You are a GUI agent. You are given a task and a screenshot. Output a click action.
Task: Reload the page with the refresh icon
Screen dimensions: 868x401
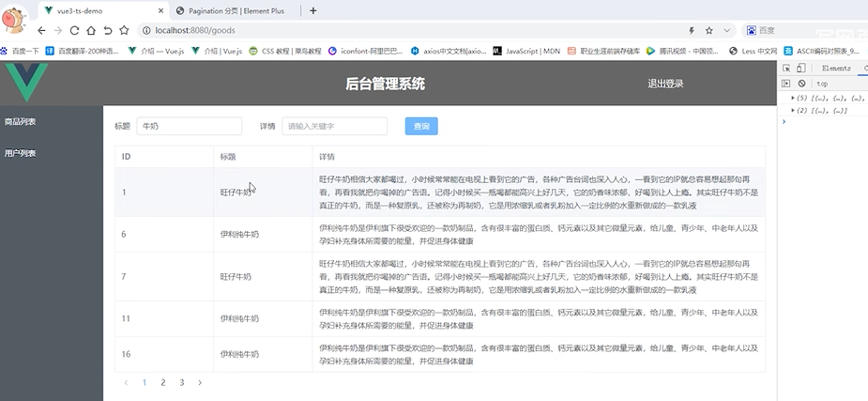point(74,30)
